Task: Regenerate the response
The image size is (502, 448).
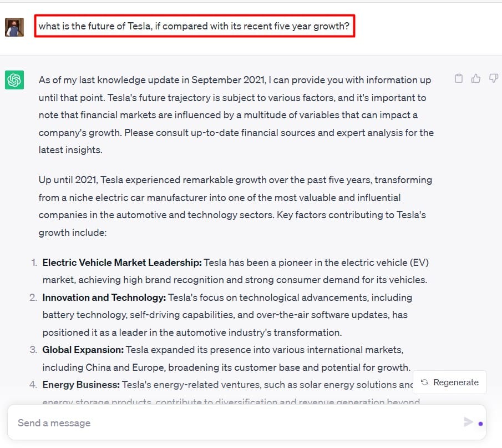Action: [449, 382]
